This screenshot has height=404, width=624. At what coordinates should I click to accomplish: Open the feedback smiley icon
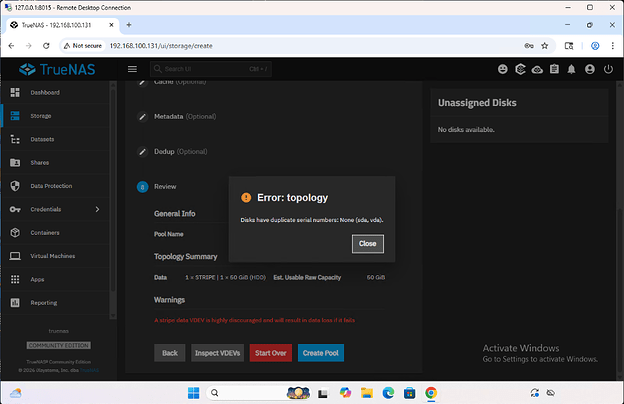click(503, 69)
